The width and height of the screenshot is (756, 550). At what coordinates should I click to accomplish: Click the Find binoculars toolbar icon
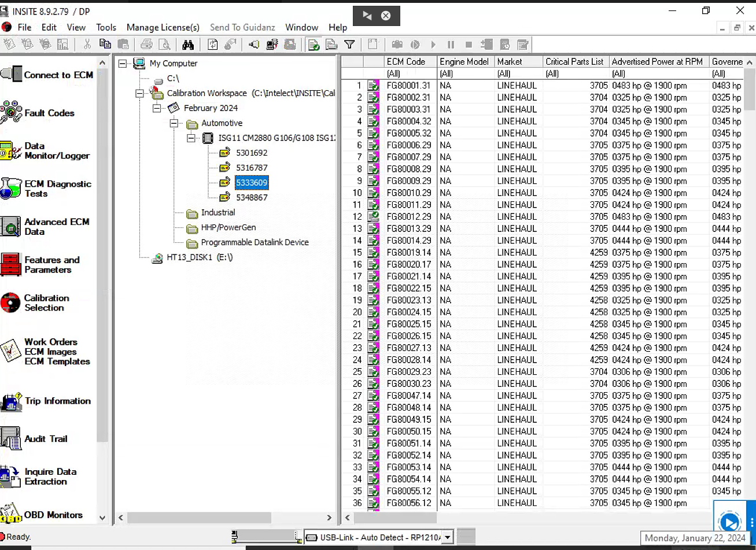click(188, 45)
